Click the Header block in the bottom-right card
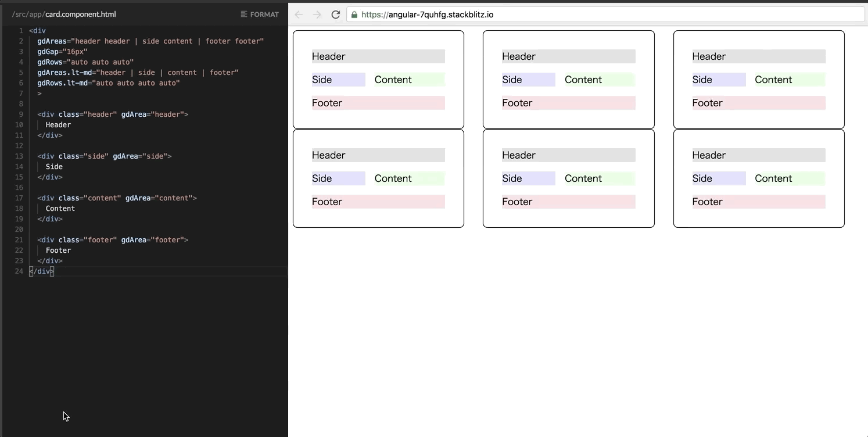The height and width of the screenshot is (437, 868). [x=758, y=155]
